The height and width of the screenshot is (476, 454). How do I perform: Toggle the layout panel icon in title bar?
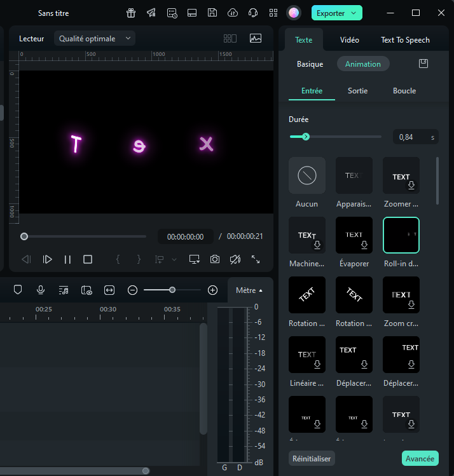[192, 13]
